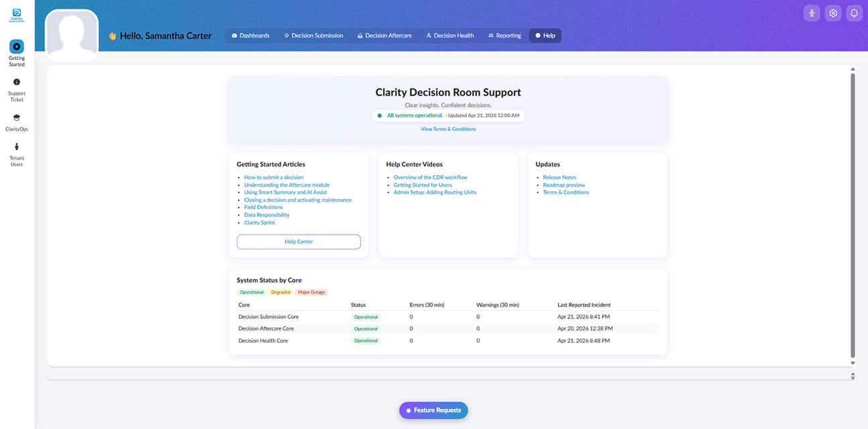Switch to the Decision Health tab
Screen dimensions: 868x429
(450, 36)
